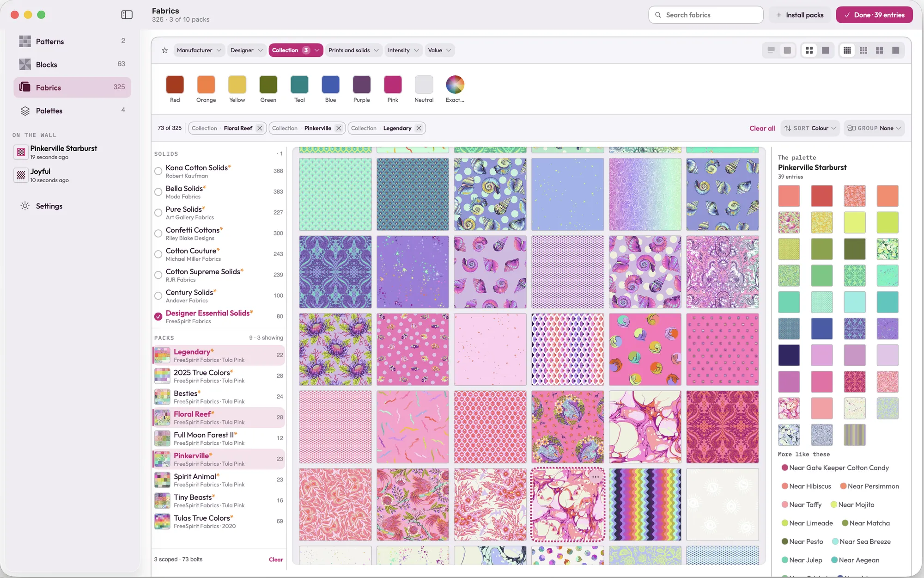Screen dimensions: 924x578
Task: Click the plus icon on Install packs
Action: pyautogui.click(x=779, y=15)
